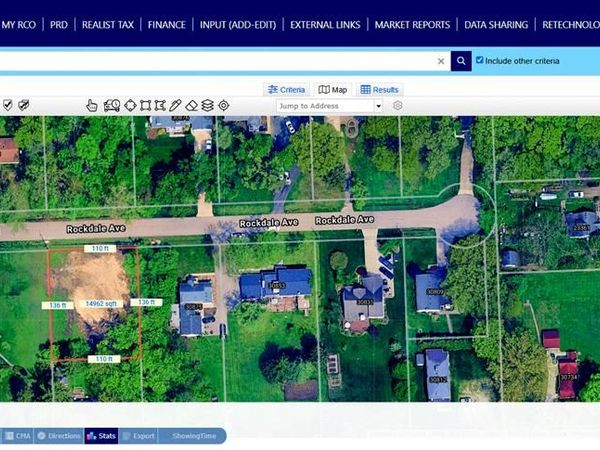600x450 pixels.
Task: Click into the Jump to Address field
Action: pos(324,106)
